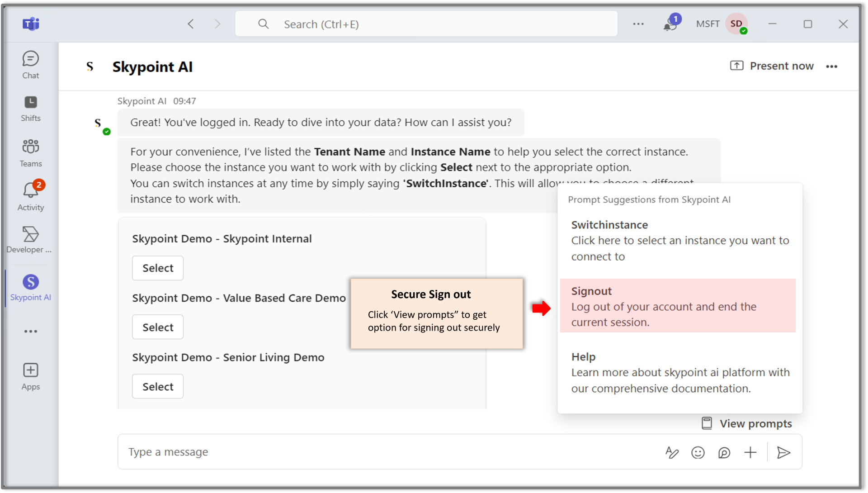Open the Activity feed bell
Viewport: 868px width, 493px height.
31,196
